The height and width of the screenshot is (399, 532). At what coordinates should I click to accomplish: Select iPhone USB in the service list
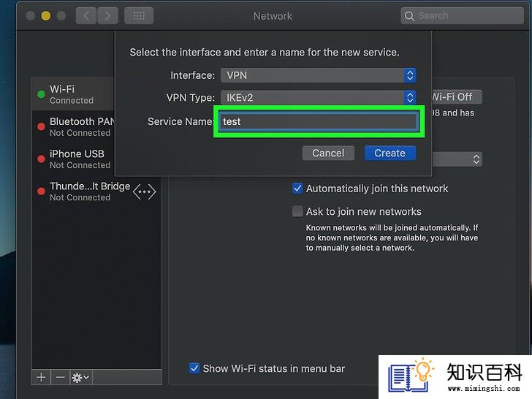coord(73,159)
